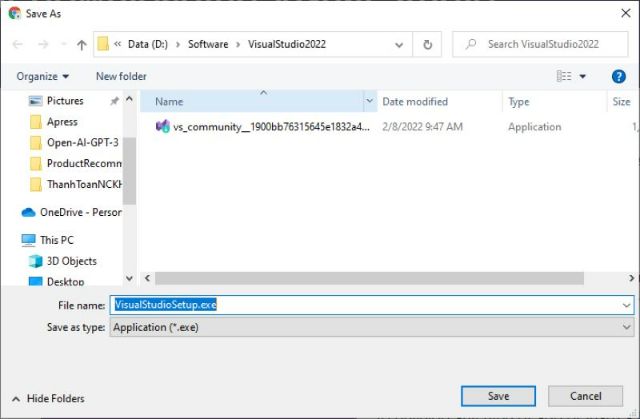Click file list horizontal scroll right arrow
The image size is (640, 419).
[631, 278]
